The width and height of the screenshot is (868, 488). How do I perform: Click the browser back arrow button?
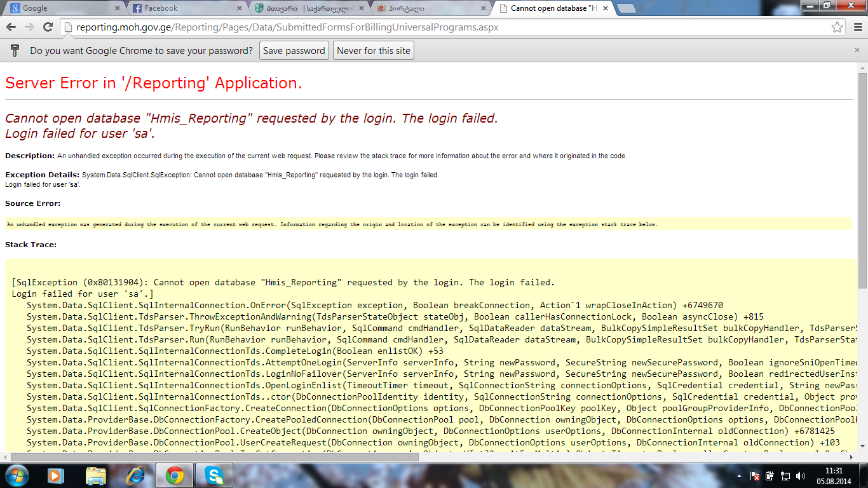(11, 27)
